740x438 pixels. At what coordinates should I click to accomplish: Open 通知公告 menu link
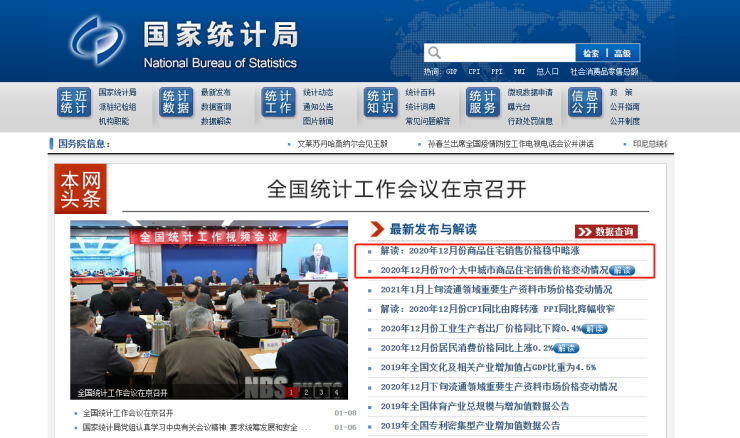pyautogui.click(x=318, y=107)
